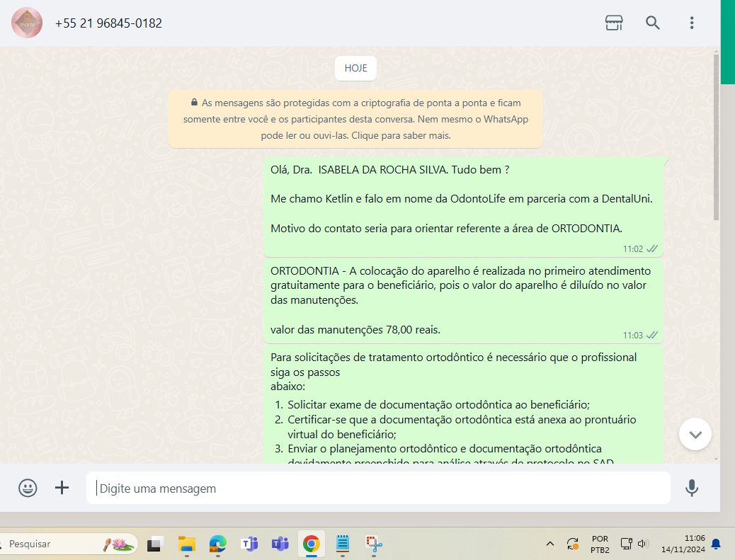The image size is (735, 560).
Task: Focus the Digite uma mensagem field
Action: click(378, 488)
